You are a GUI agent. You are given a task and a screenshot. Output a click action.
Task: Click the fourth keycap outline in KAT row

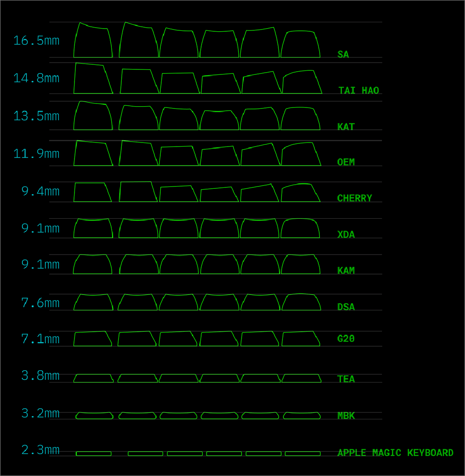[219, 120]
